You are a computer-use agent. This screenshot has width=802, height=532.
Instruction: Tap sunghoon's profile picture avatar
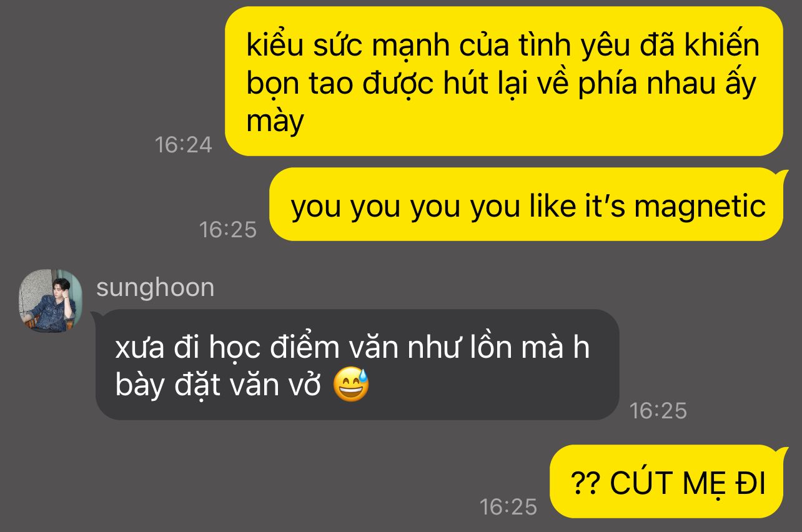tap(51, 300)
